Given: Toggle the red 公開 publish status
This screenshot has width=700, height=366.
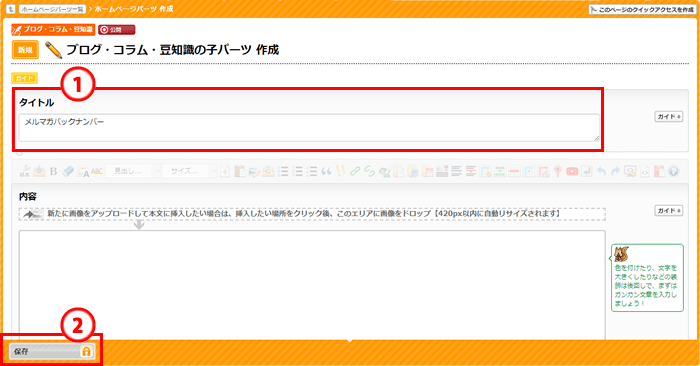Looking at the screenshot, I should [x=117, y=30].
